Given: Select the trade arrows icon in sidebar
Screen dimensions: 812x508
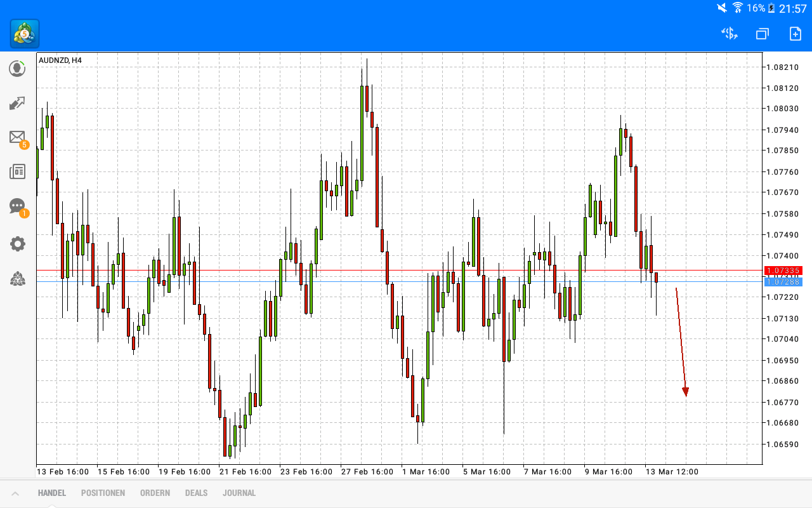Looking at the screenshot, I should tap(17, 103).
